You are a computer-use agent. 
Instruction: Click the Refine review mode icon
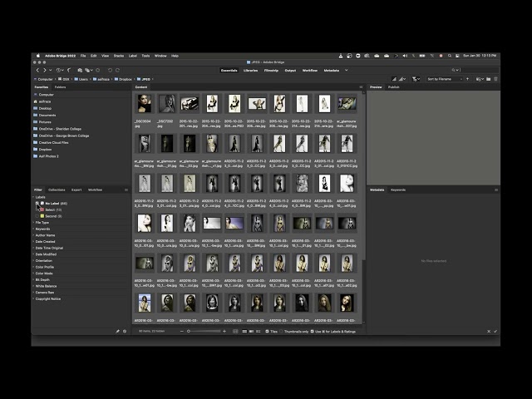[x=87, y=70]
